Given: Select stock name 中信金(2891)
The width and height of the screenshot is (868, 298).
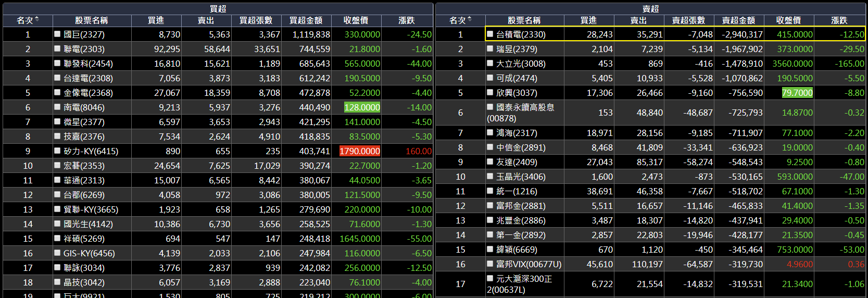Looking at the screenshot, I should [x=521, y=147].
